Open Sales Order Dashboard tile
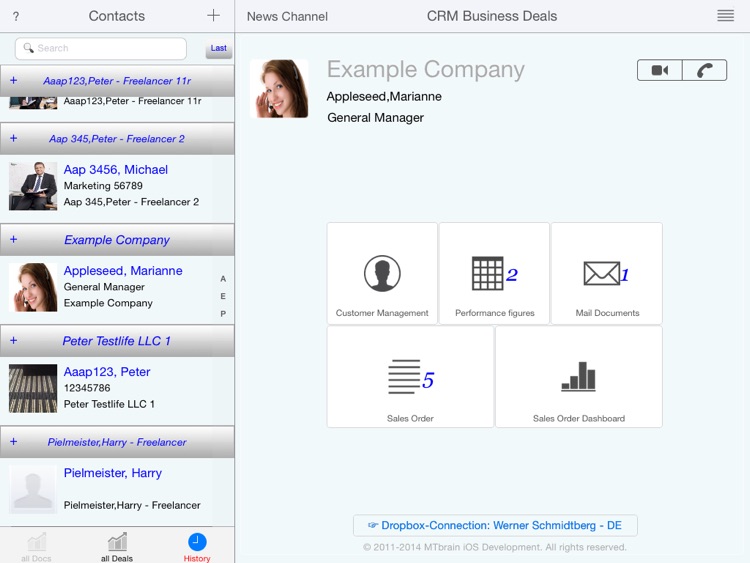The height and width of the screenshot is (563, 750). tap(579, 377)
